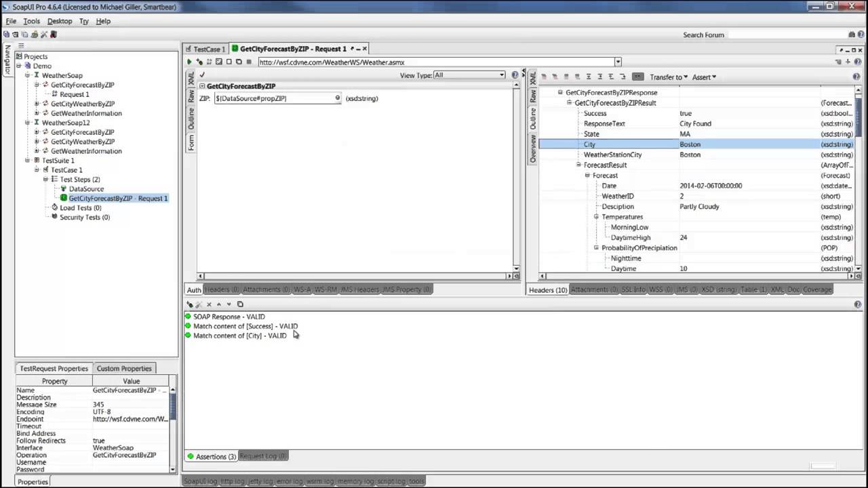Open preferences tools icon in main toolbar

click(x=44, y=35)
